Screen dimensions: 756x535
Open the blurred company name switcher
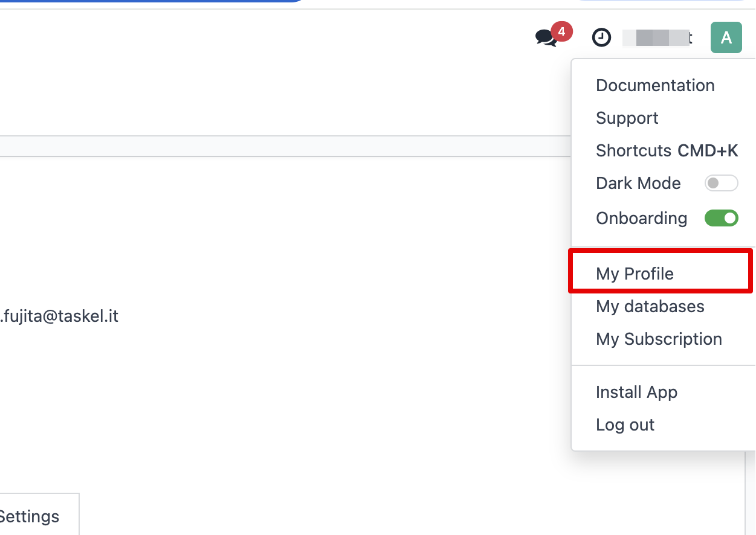[x=657, y=38]
